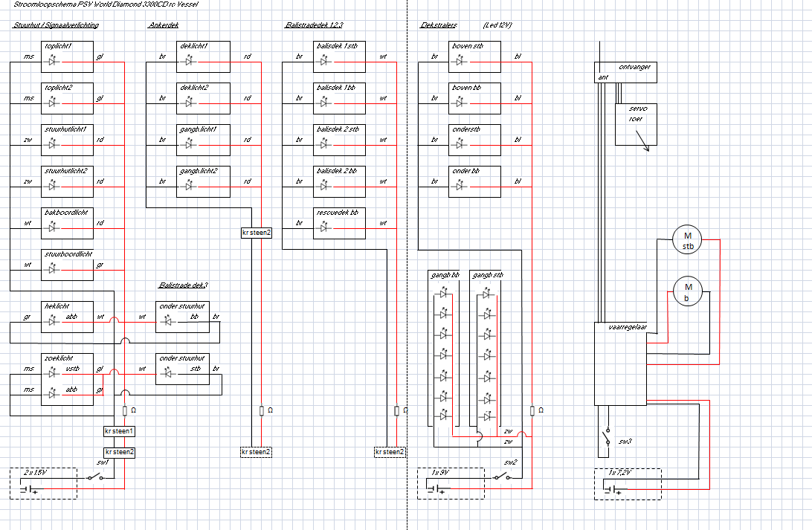Click the onder stuurhut stb box
812x530 pixels.
click(x=182, y=369)
